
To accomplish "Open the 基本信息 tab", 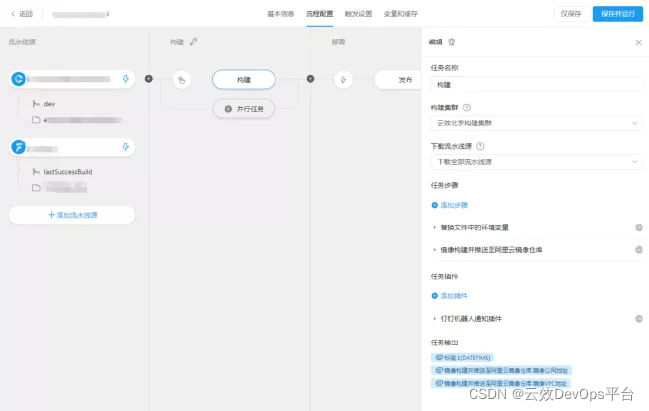I will (x=280, y=14).
